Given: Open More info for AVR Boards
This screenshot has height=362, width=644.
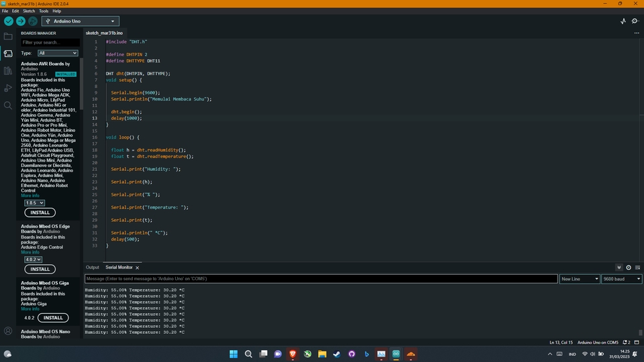Looking at the screenshot, I should 30,196.
